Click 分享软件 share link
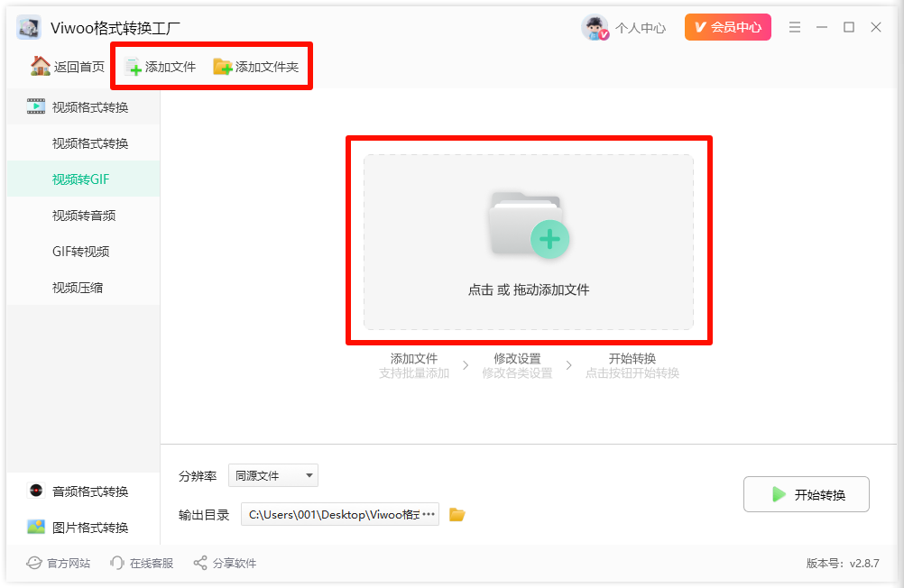 [225, 563]
